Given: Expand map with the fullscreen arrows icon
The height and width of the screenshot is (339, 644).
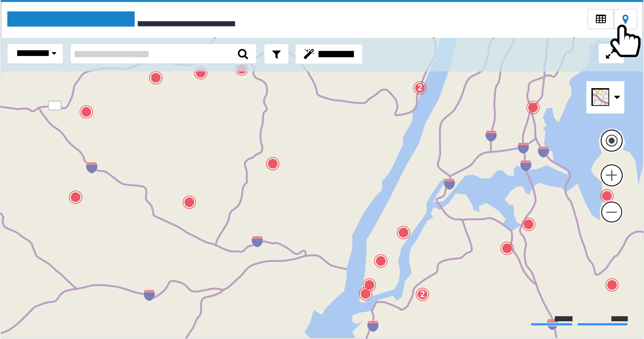Looking at the screenshot, I should [611, 54].
